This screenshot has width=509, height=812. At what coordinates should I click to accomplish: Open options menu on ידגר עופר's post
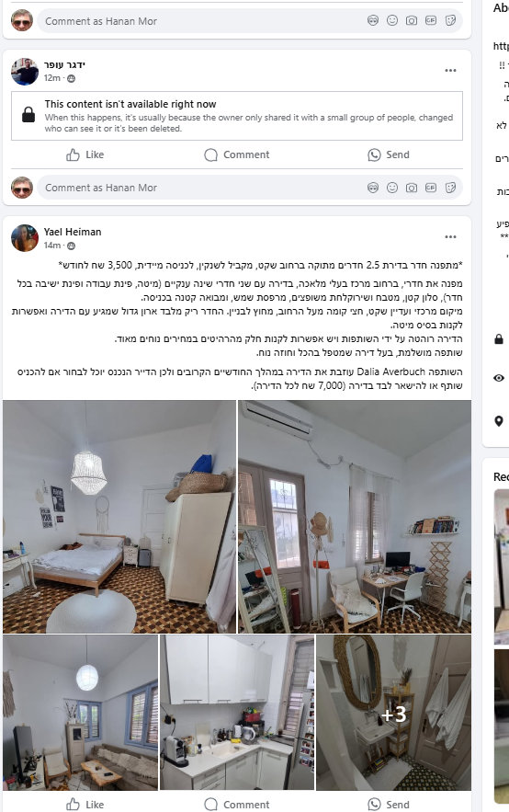(450, 70)
